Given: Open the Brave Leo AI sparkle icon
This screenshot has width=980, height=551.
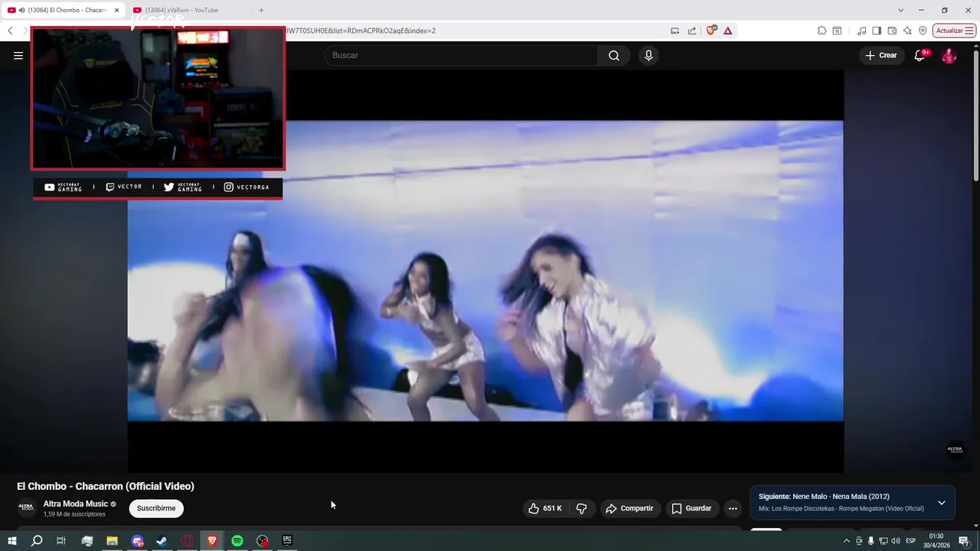Looking at the screenshot, I should tap(907, 31).
